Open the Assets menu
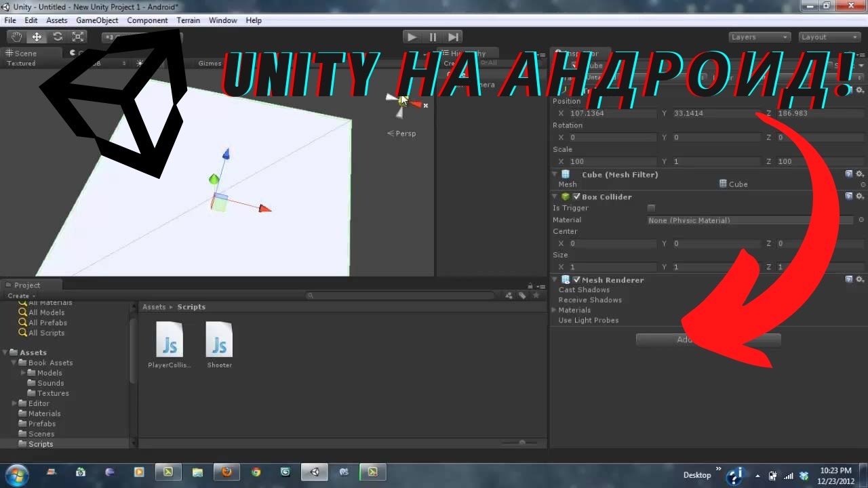 [57, 20]
